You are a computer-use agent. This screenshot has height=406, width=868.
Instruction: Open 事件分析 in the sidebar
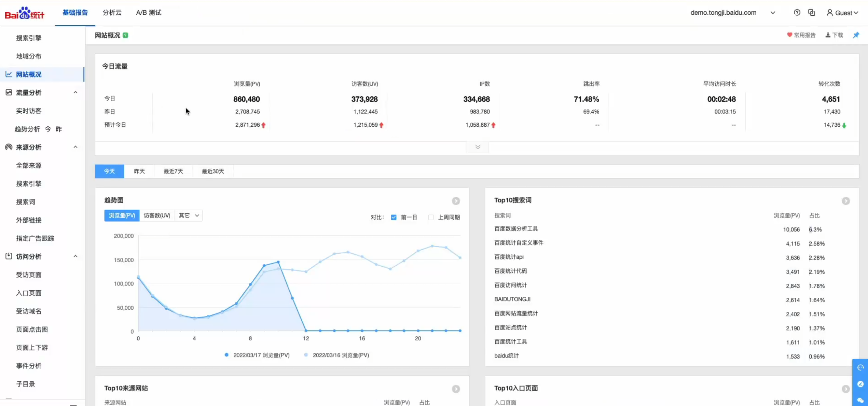(29, 366)
